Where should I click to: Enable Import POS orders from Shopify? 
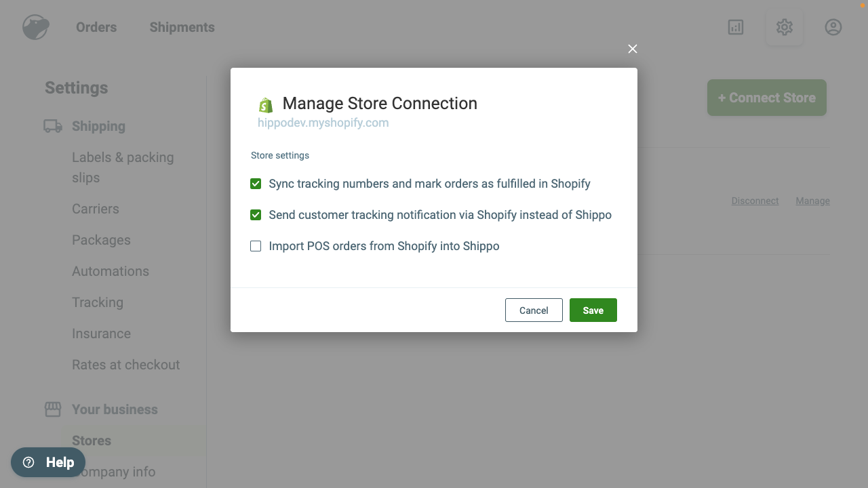pos(256,245)
